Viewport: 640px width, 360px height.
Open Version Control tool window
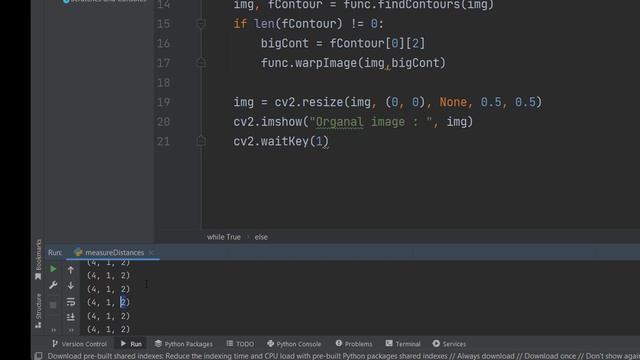pos(80,344)
